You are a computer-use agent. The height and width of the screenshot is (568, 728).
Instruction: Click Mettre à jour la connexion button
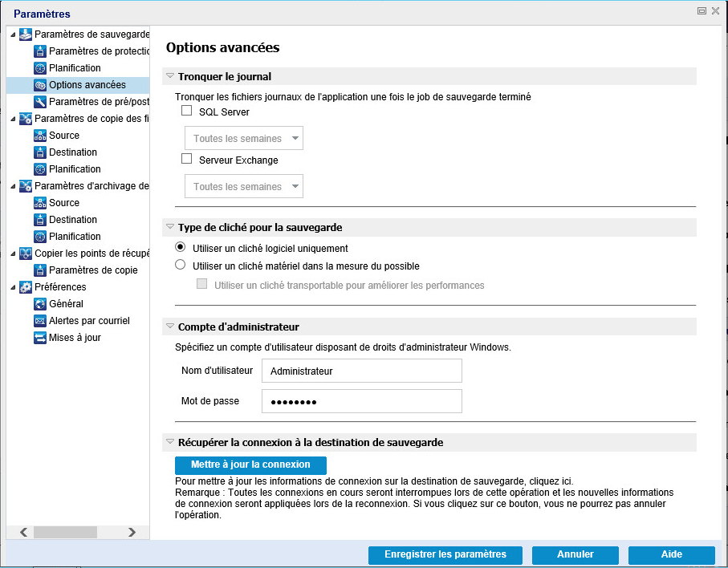[250, 465]
